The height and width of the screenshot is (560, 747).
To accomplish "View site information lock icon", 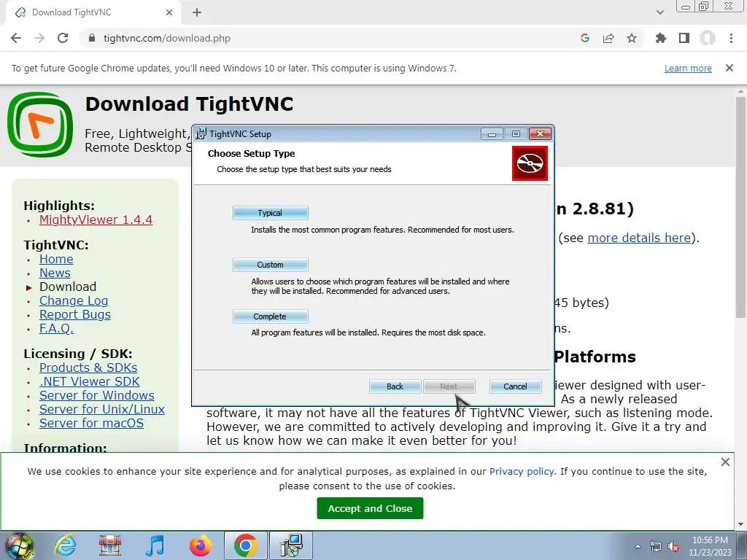I will tap(92, 38).
